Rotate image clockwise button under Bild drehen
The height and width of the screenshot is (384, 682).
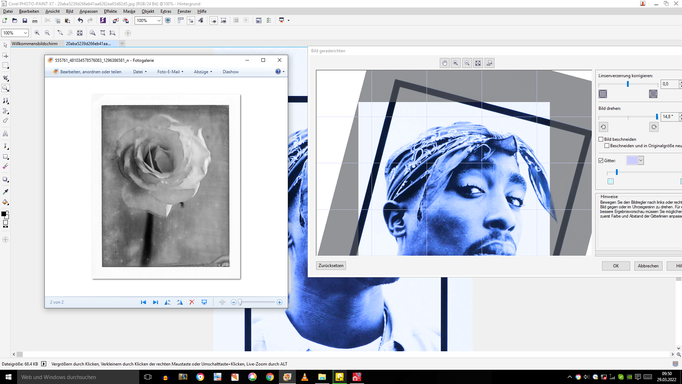[x=654, y=127]
